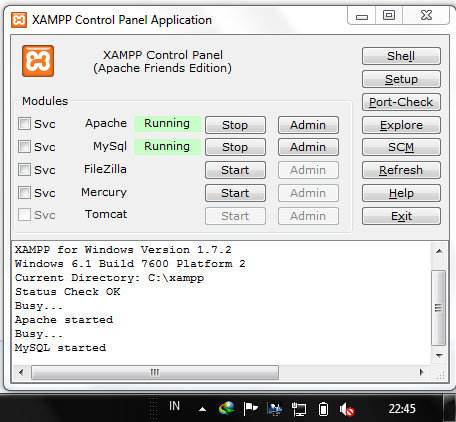This screenshot has width=456, height=422.
Task: Enable Svc checkbox for Apache
Action: (x=24, y=124)
